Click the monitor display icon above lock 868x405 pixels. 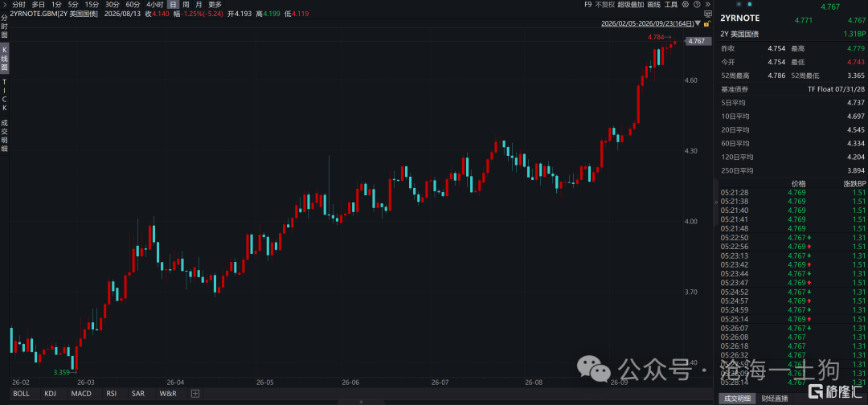[707, 14]
